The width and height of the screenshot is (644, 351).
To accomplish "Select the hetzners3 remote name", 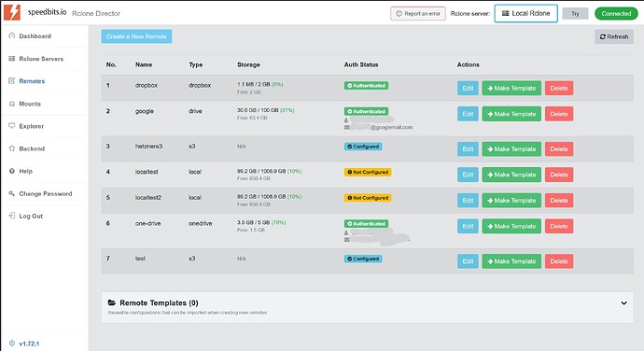I will (148, 147).
